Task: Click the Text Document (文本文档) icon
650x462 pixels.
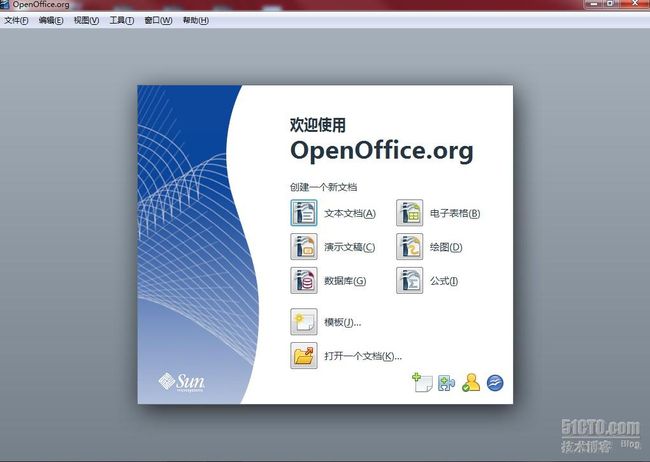Action: tap(304, 213)
